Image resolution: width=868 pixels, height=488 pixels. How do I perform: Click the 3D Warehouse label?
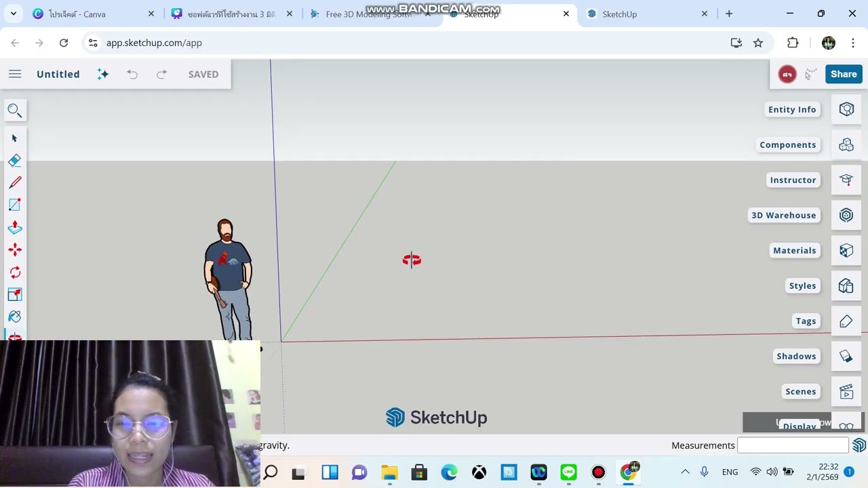click(784, 215)
